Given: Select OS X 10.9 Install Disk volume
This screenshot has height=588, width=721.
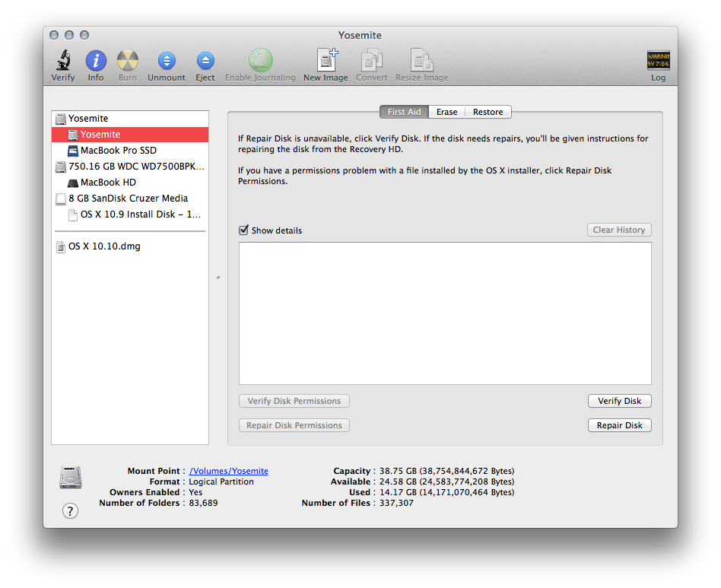Looking at the screenshot, I should (x=130, y=215).
